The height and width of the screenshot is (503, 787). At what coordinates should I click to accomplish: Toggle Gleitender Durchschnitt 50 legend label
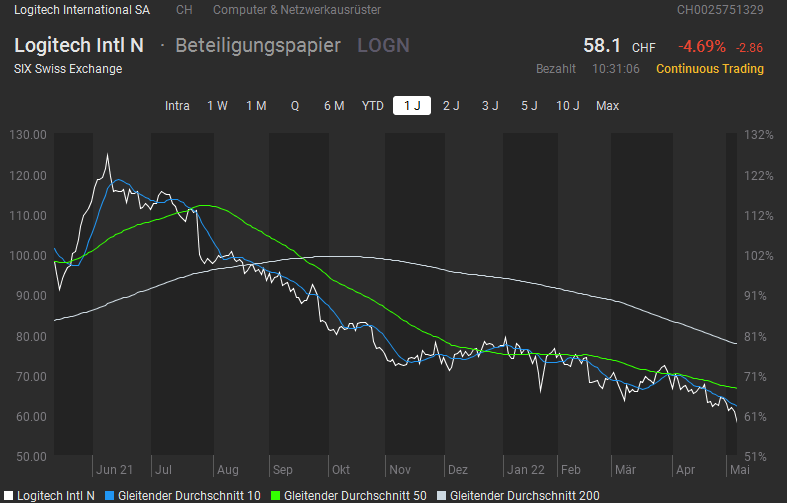pos(355,496)
